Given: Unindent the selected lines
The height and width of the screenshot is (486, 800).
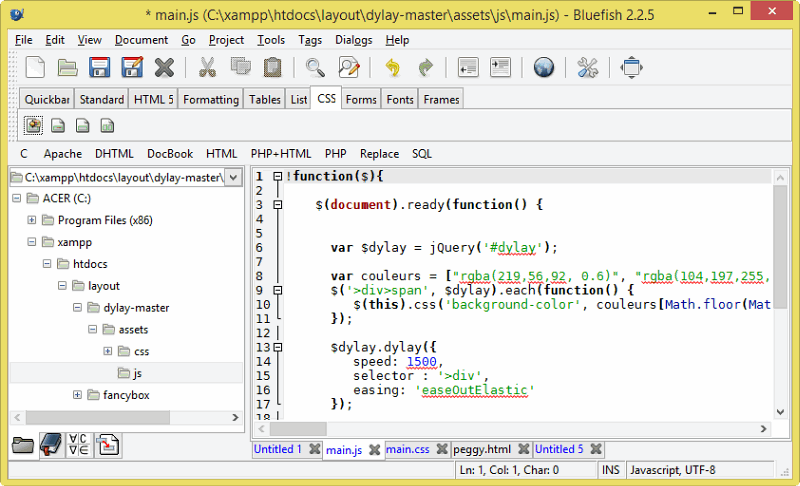Looking at the screenshot, I should click(468, 67).
